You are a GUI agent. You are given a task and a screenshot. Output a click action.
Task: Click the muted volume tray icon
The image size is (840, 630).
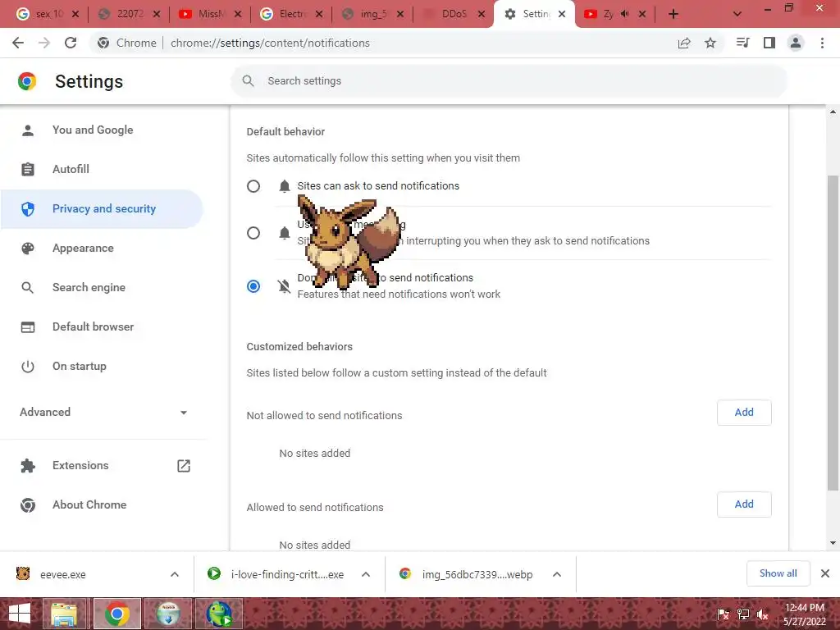[x=763, y=614]
